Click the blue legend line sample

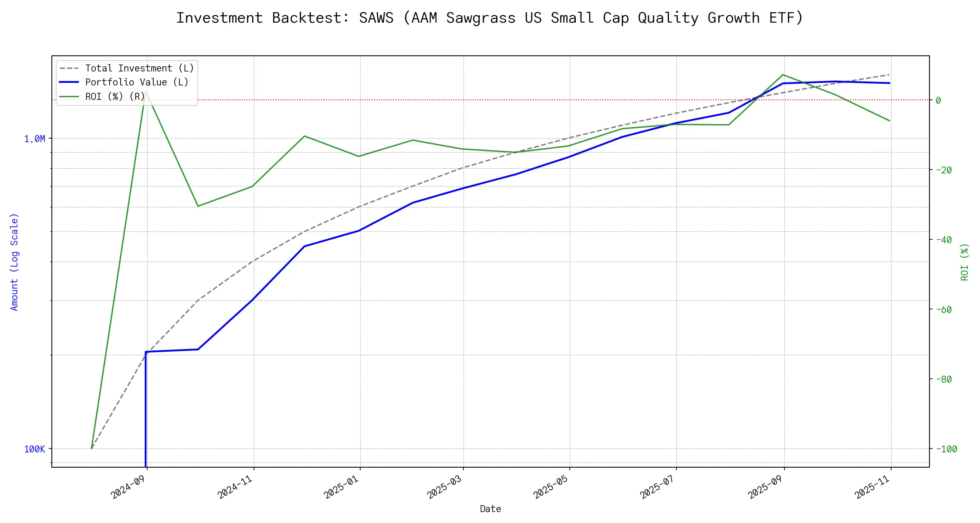point(69,82)
